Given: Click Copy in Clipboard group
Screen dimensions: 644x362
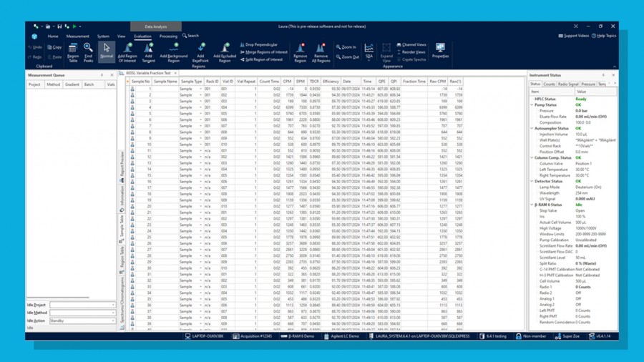Looking at the screenshot, I should (54, 47).
